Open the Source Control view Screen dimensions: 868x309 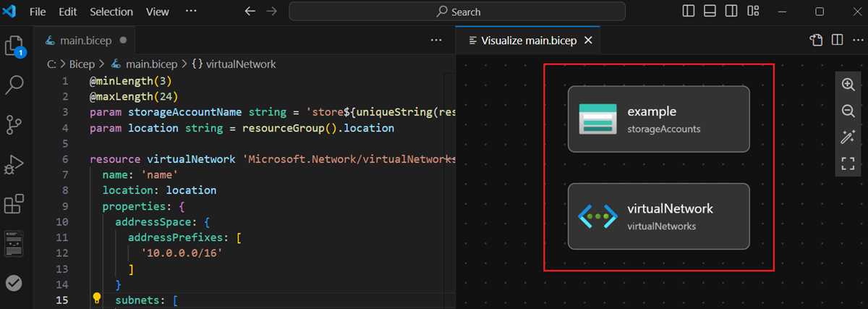point(14,124)
